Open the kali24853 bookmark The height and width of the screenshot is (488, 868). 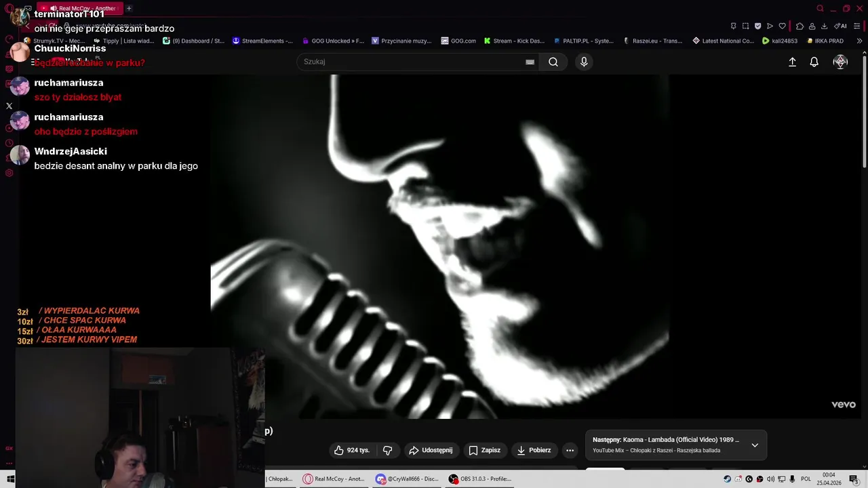(780, 41)
